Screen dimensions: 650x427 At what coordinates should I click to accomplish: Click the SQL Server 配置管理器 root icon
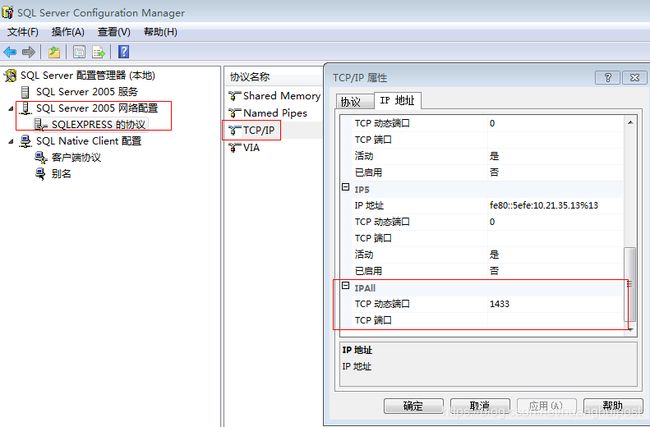tap(11, 75)
